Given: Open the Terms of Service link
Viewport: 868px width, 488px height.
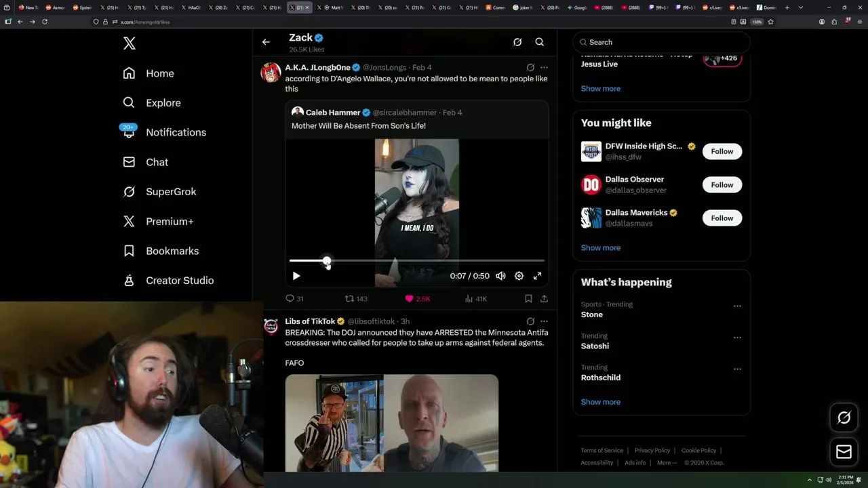Looking at the screenshot, I should tap(602, 451).
